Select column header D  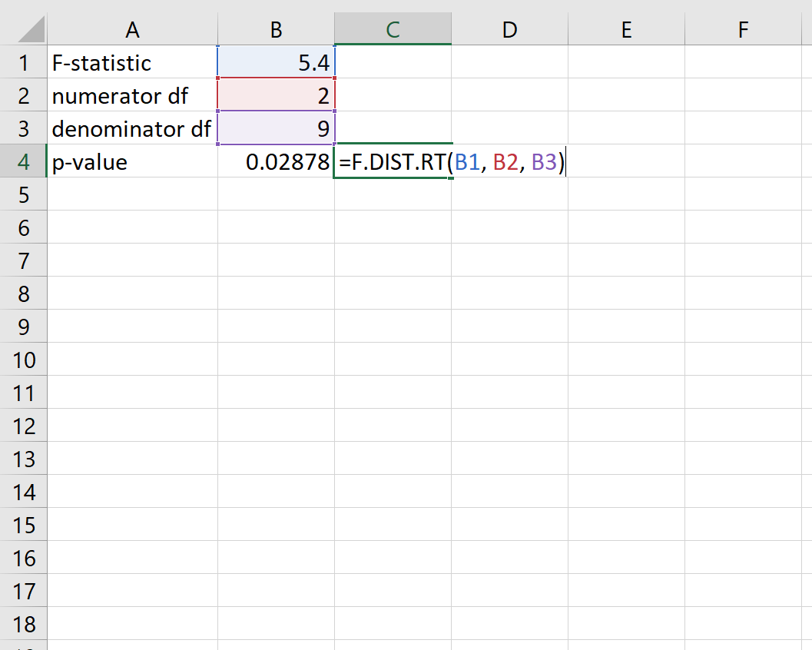(x=509, y=29)
